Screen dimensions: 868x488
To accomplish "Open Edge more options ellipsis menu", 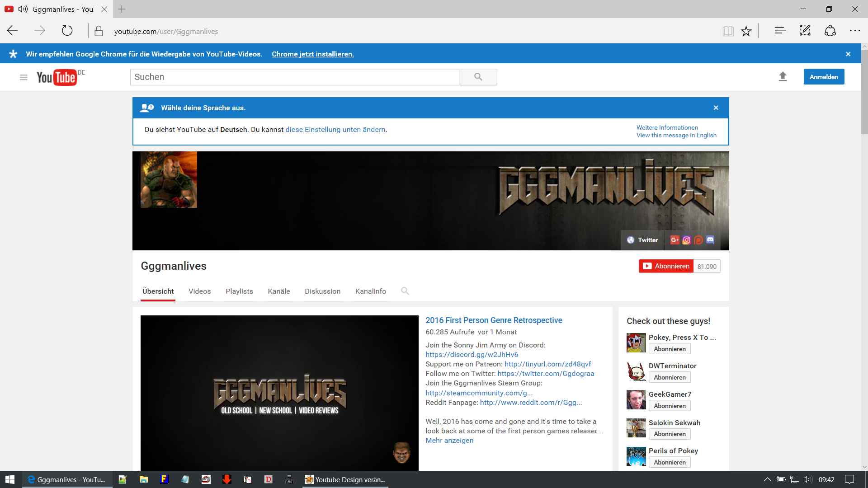I will click(854, 31).
